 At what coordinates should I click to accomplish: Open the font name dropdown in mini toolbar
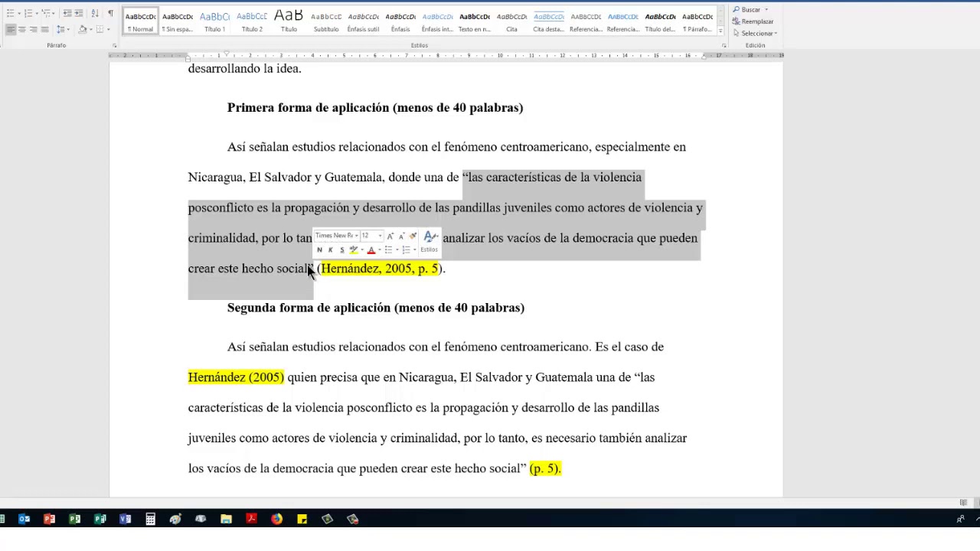[x=357, y=236]
